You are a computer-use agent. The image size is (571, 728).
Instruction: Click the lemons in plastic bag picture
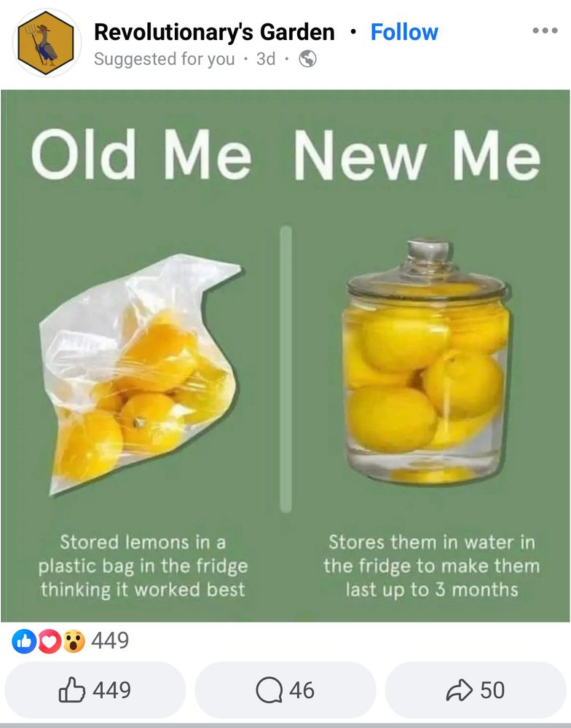[142, 374]
